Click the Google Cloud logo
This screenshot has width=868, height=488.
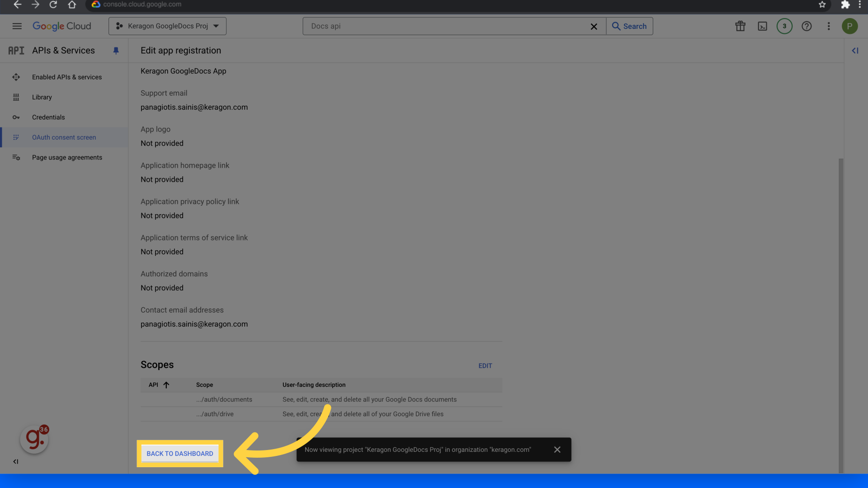pyautogui.click(x=62, y=26)
